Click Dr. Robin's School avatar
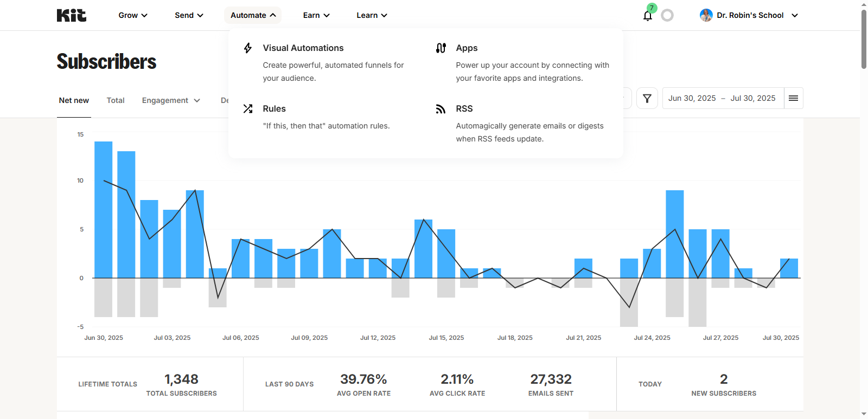This screenshot has height=419, width=868. pos(706,15)
